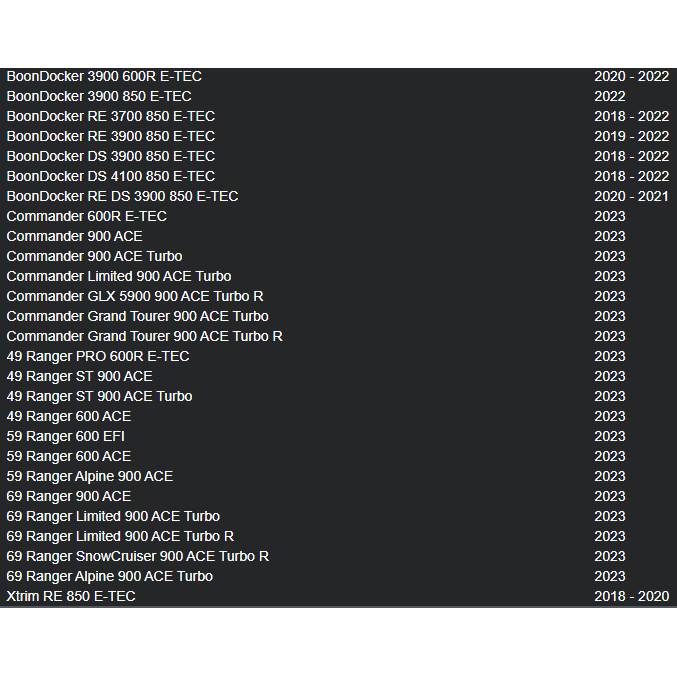
Task: Select years 2018 - 2022 for BoonDocker RE 3700
Action: coord(632,116)
